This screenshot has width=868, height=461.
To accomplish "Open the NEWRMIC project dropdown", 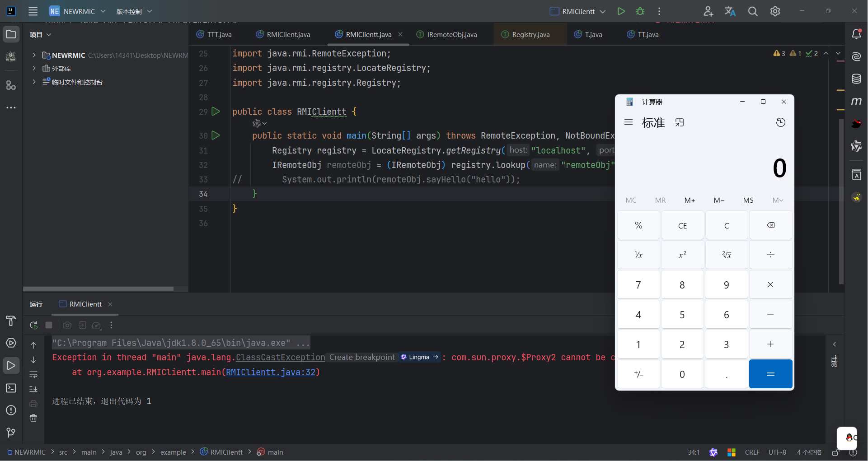I will point(78,11).
